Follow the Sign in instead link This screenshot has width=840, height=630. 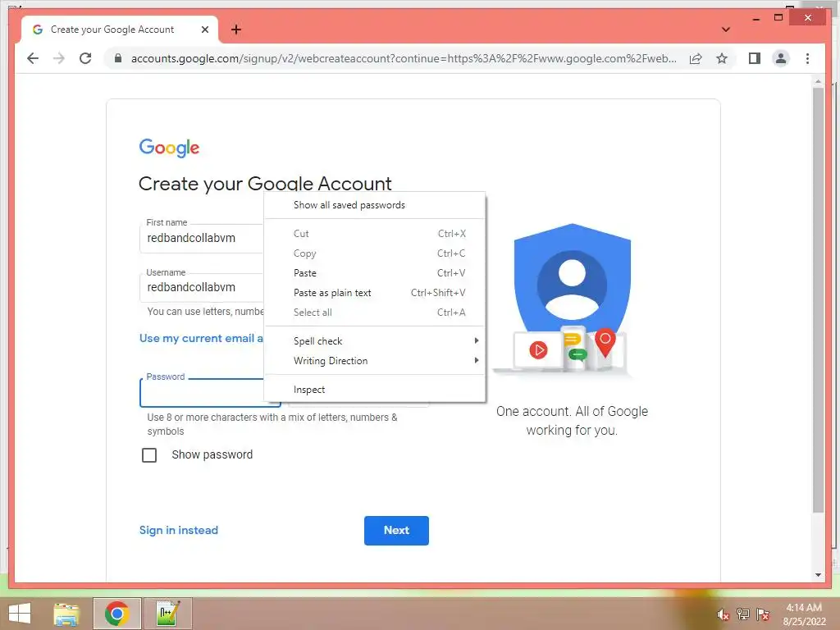point(178,531)
